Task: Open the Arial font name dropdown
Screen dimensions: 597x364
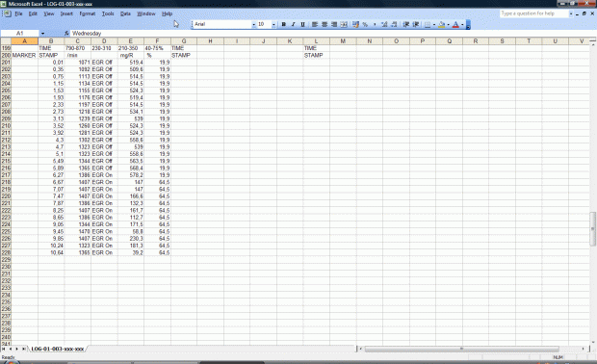Action: click(253, 24)
